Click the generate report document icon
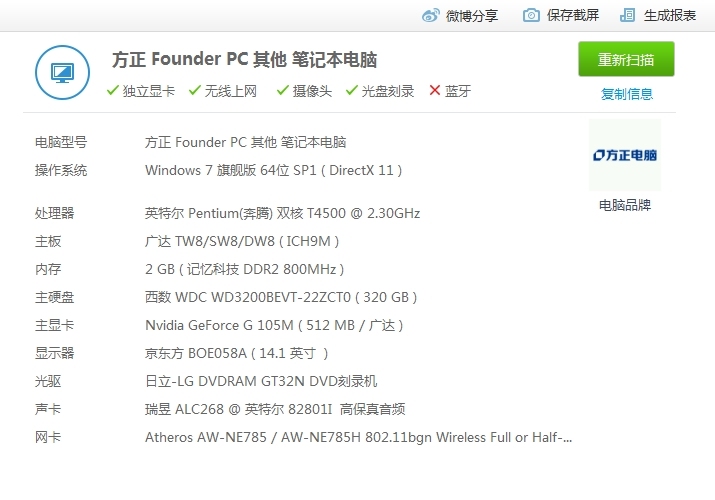 627,15
